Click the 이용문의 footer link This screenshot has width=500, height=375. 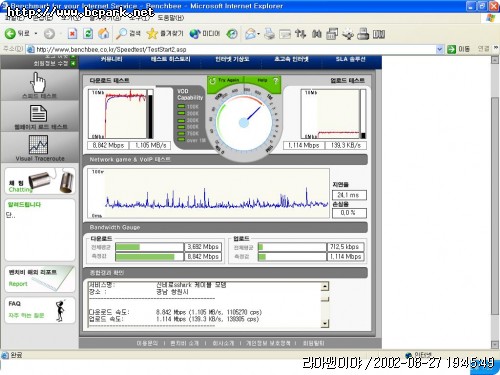147,343
